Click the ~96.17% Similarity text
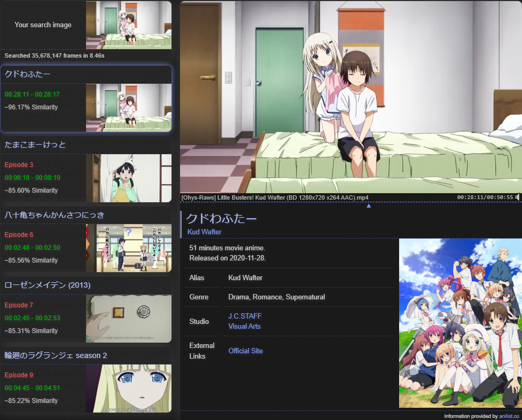 [31, 107]
